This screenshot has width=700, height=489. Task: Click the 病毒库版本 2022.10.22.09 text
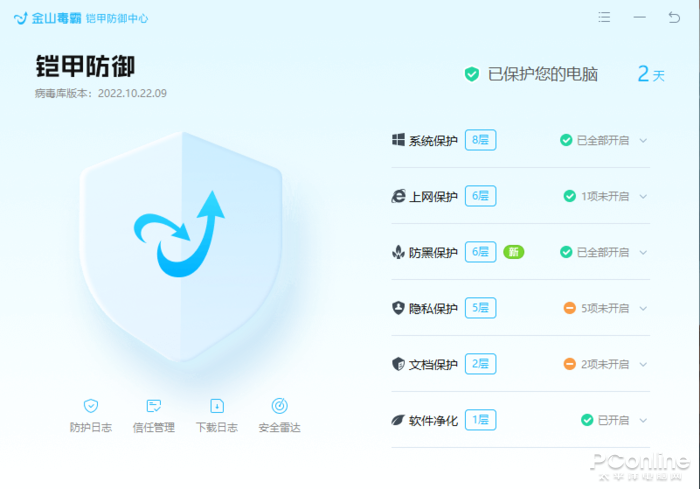tap(101, 93)
